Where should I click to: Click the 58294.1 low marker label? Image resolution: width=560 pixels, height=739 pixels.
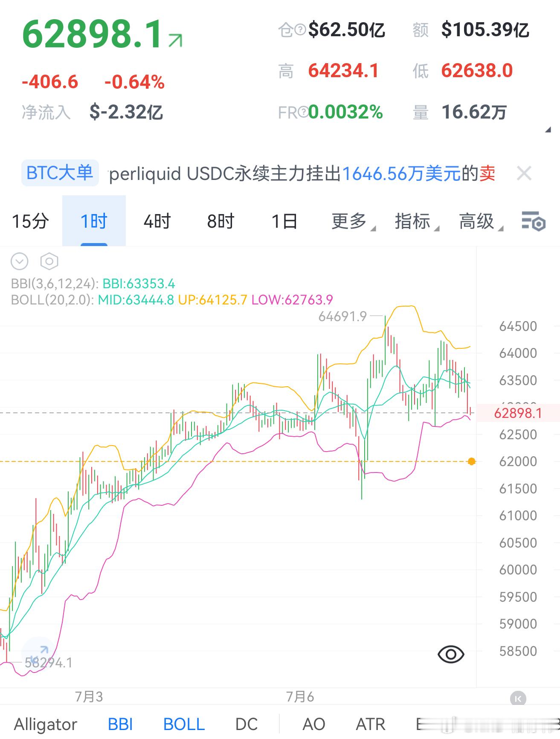point(49,662)
